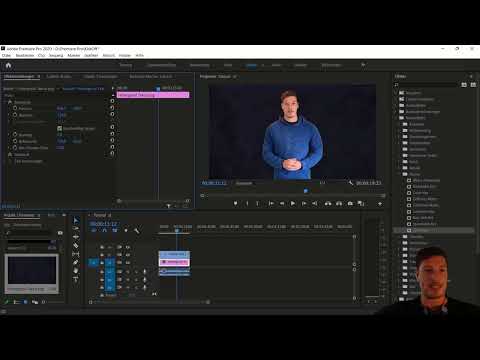Go to In point in Program monitor
This screenshot has height=360, width=480.
point(271,203)
